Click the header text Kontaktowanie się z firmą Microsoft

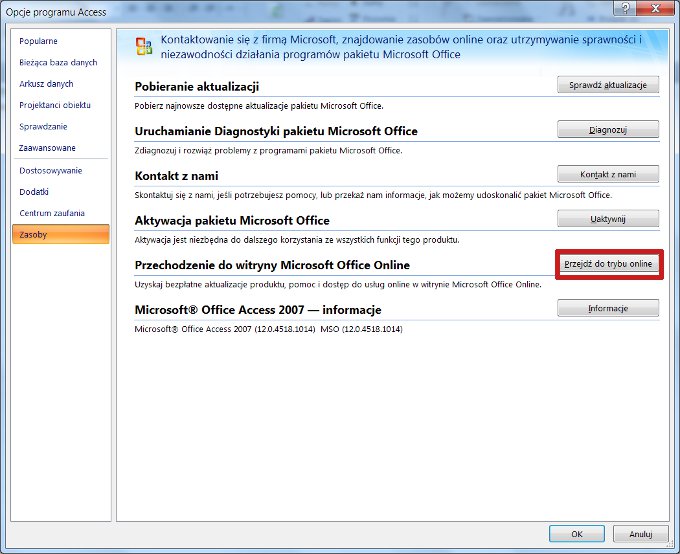pos(402,47)
